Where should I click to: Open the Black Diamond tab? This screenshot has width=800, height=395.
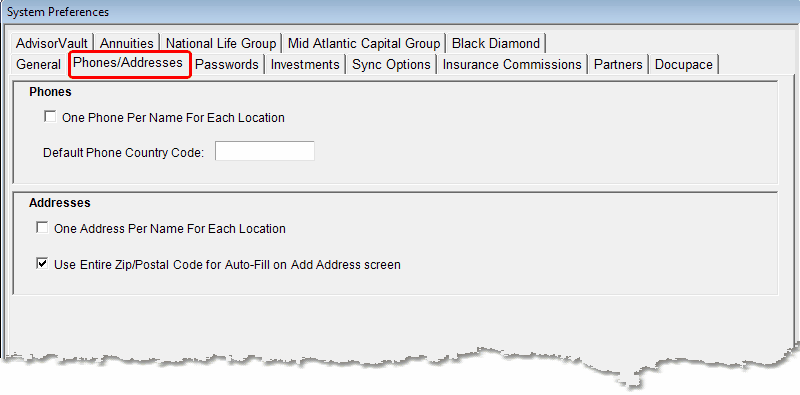click(x=496, y=43)
